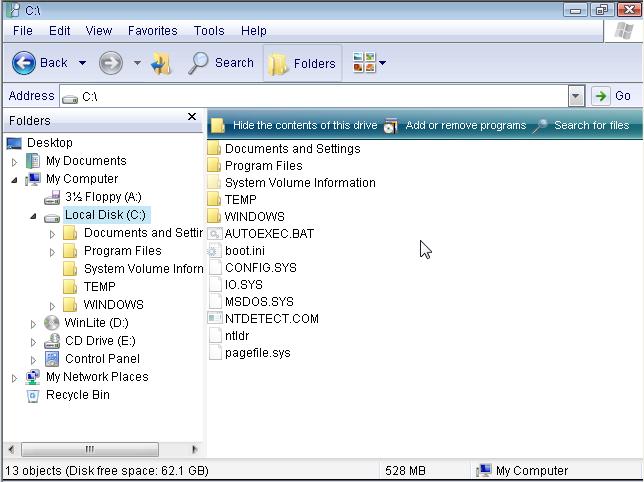Toggle the Folders pane button
Screen dimensions: 644x482
coord(302,64)
